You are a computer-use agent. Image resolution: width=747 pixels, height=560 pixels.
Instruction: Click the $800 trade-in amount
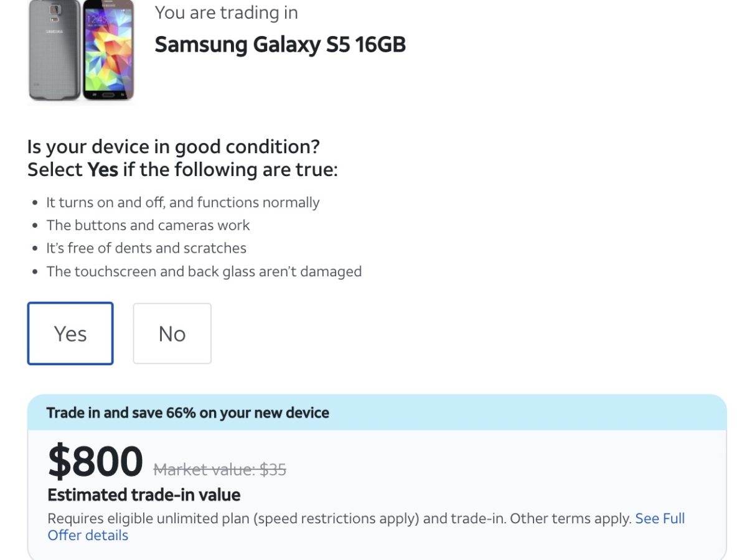[x=96, y=461]
